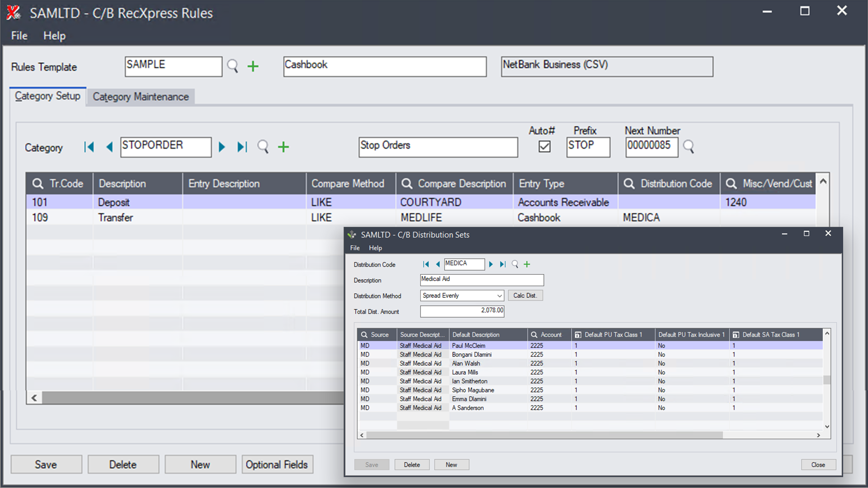
Task: Add a new category with the green plus
Action: [x=283, y=147]
